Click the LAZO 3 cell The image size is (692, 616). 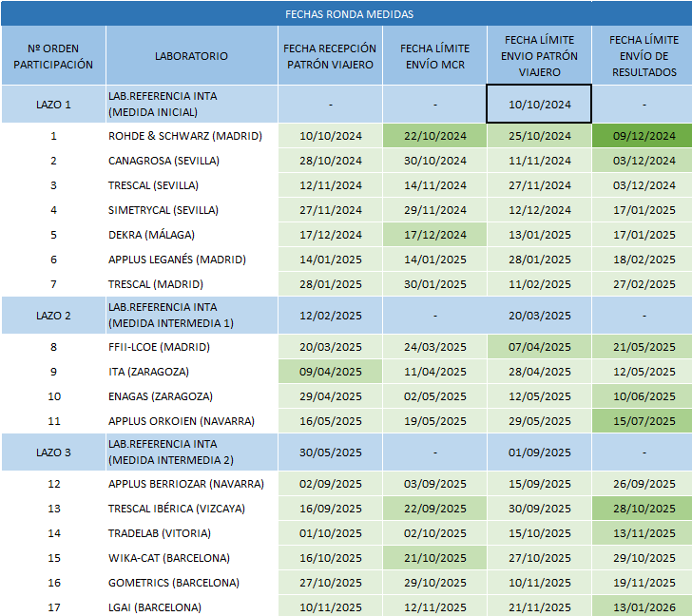53,452
